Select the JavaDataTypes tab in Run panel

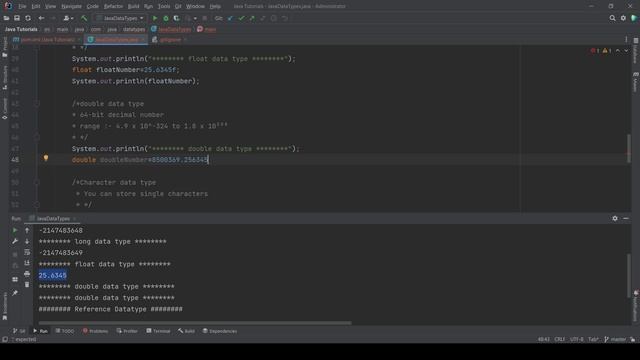pos(53,218)
